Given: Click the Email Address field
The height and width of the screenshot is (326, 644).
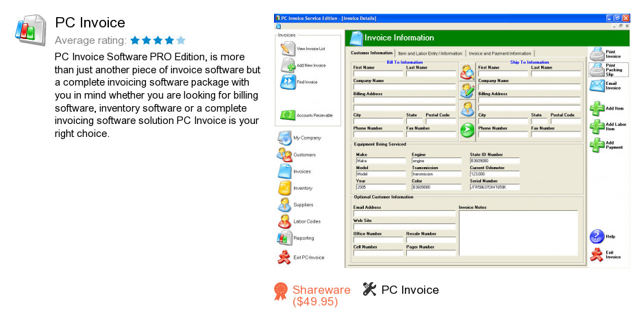Looking at the screenshot, I should click(x=404, y=214).
